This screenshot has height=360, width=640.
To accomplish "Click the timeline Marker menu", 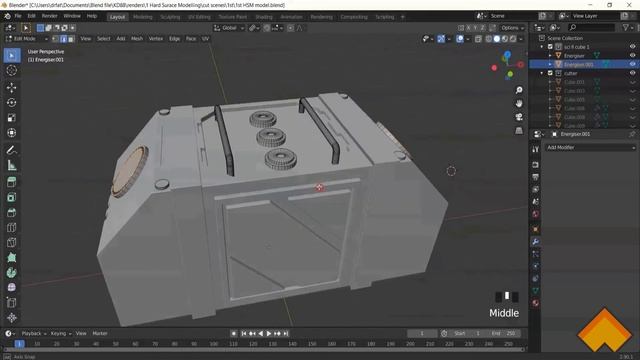I will 100,333.
